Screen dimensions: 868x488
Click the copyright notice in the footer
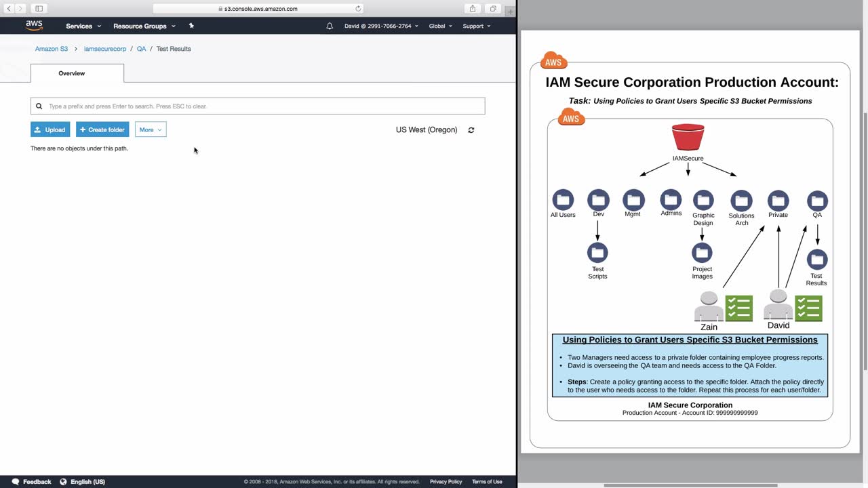pos(332,482)
